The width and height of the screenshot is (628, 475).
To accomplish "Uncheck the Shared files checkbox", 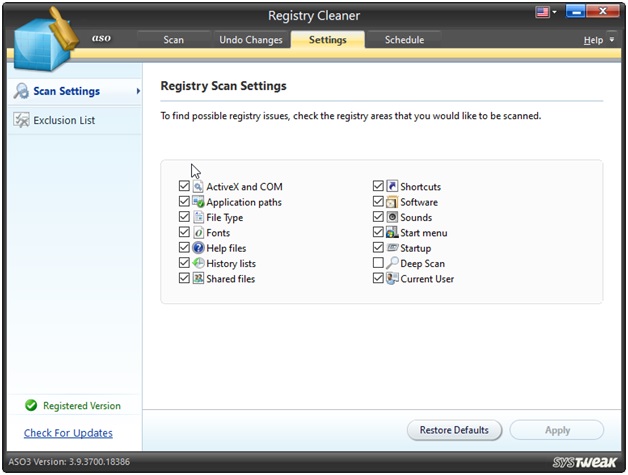I will [x=184, y=278].
